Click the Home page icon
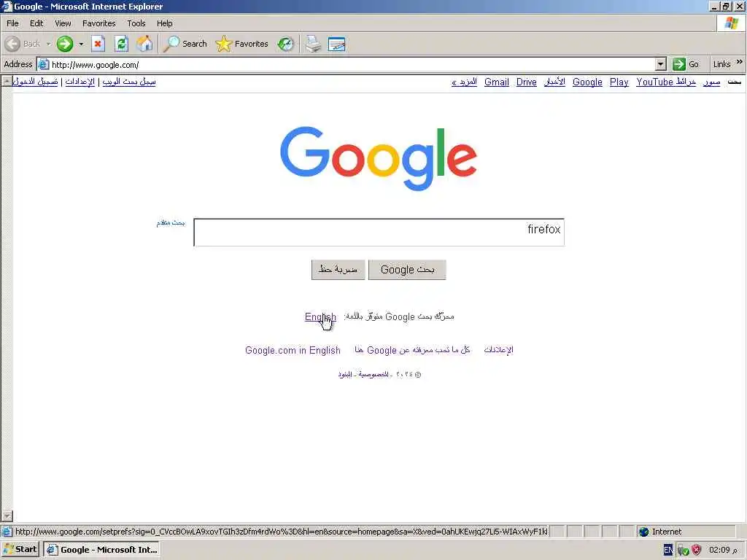 145,44
